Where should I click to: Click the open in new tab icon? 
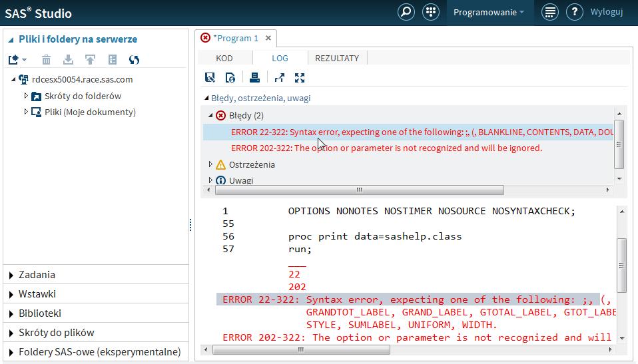tap(280, 77)
